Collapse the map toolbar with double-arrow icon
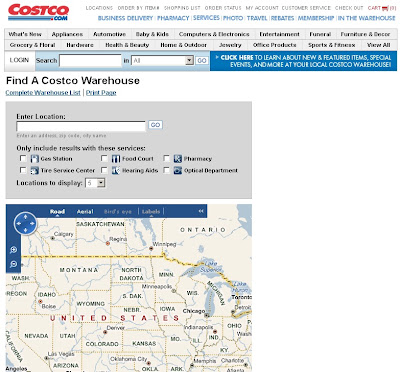 [201, 211]
